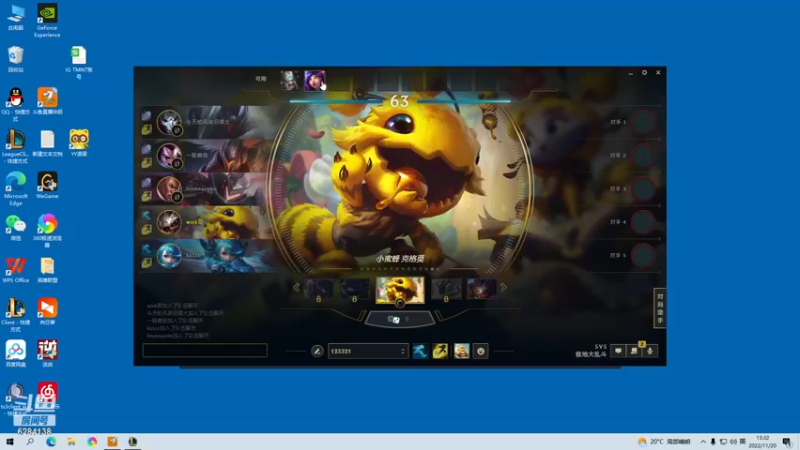Change the yellow Flash summoner spell
The height and width of the screenshot is (450, 800).
pos(440,351)
